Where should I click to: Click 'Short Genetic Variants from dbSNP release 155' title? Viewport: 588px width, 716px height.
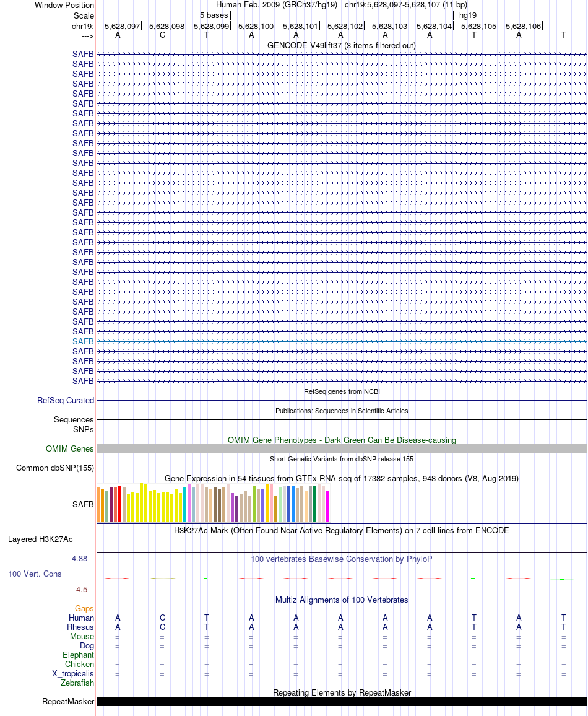[342, 459]
